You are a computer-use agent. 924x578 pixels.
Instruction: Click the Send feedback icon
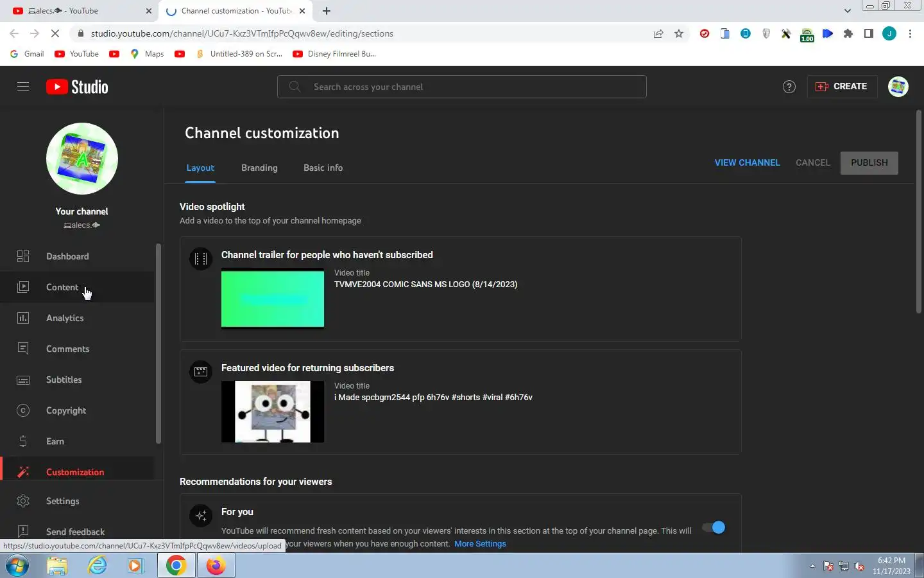[23, 531]
